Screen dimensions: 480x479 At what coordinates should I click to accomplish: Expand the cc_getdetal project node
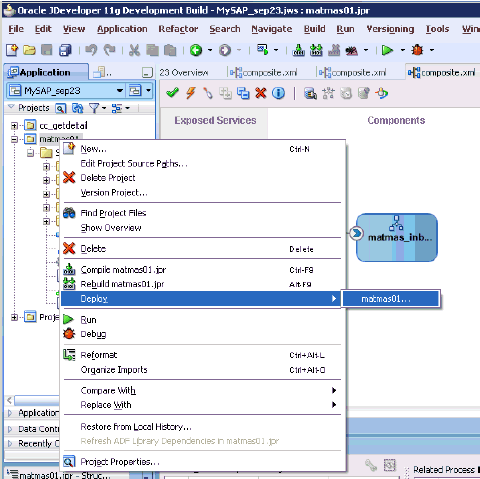(14, 126)
